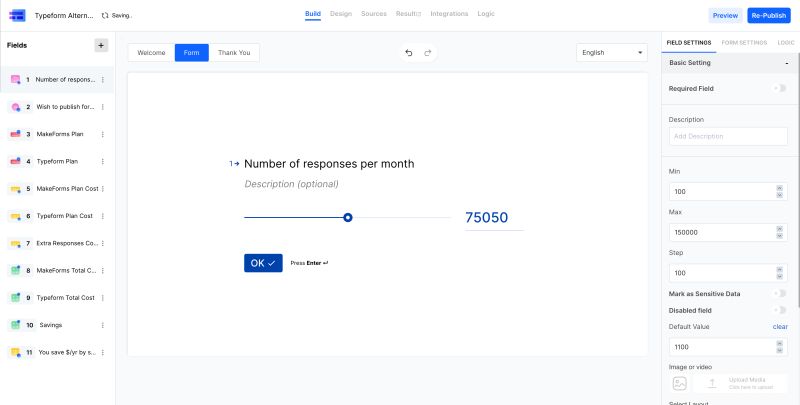Screen dimensions: 800x405
Task: Select icon for MakeForms Plan field
Action: pyautogui.click(x=15, y=134)
